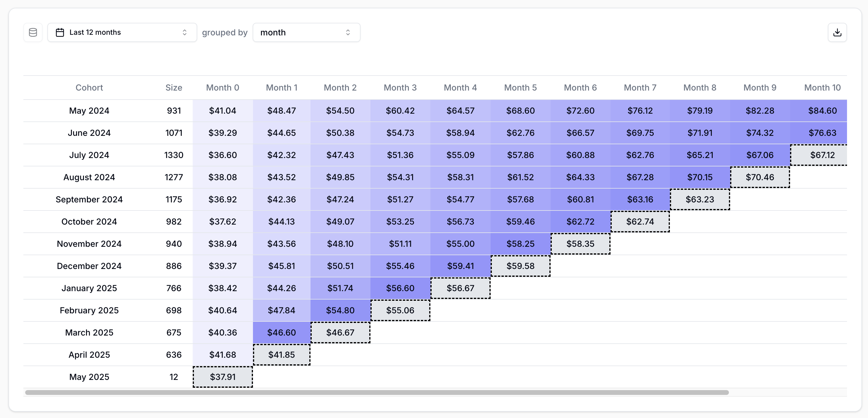The height and width of the screenshot is (418, 868).
Task: Click the $46.60 March 2025 cell
Action: (x=281, y=332)
